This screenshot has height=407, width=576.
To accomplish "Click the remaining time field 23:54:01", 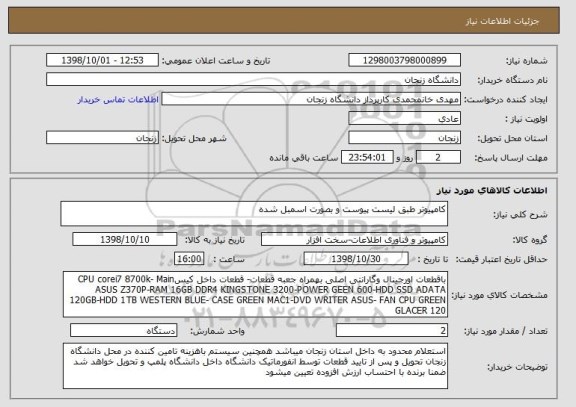I will point(367,158).
